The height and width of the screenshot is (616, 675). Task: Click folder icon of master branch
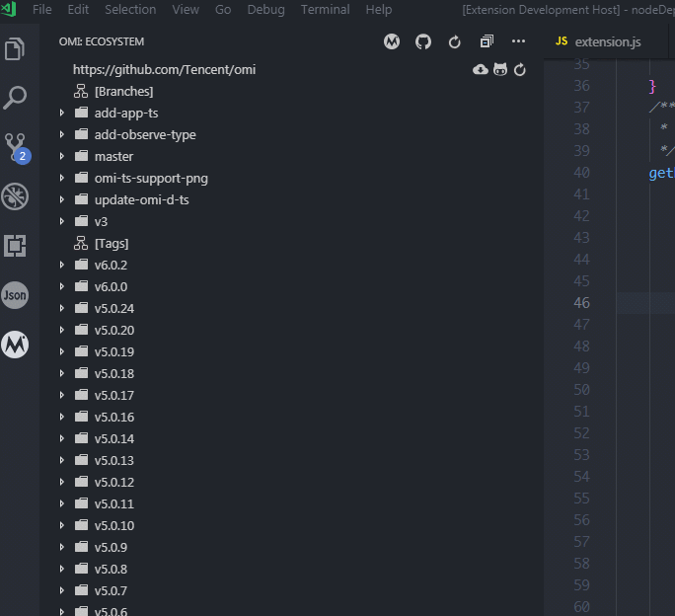(x=81, y=156)
